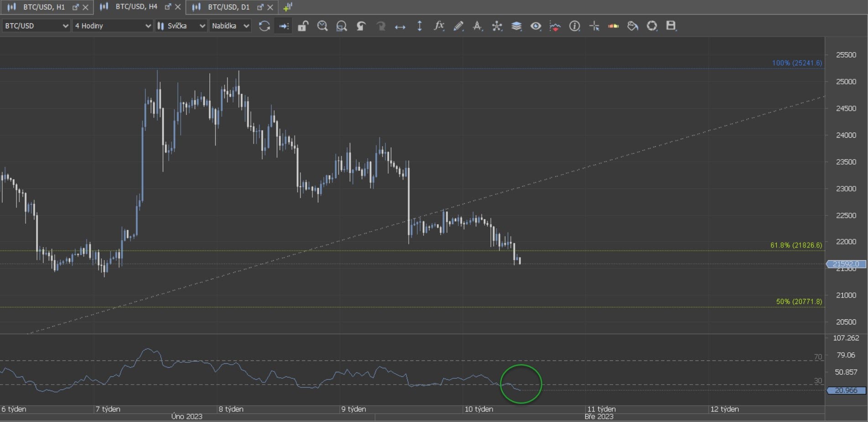Undock the BTC/USD, H4 chart tab
Screen dimensions: 868x422
coord(168,7)
